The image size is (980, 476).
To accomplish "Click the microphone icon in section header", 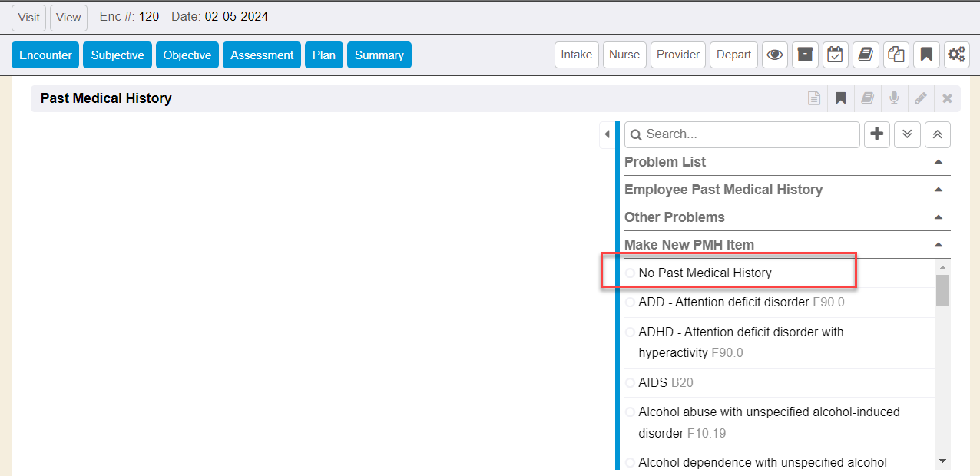I will (x=894, y=98).
